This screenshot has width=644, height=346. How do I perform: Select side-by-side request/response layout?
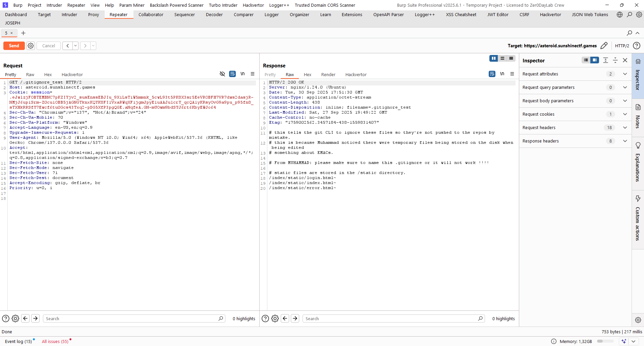pos(494,58)
